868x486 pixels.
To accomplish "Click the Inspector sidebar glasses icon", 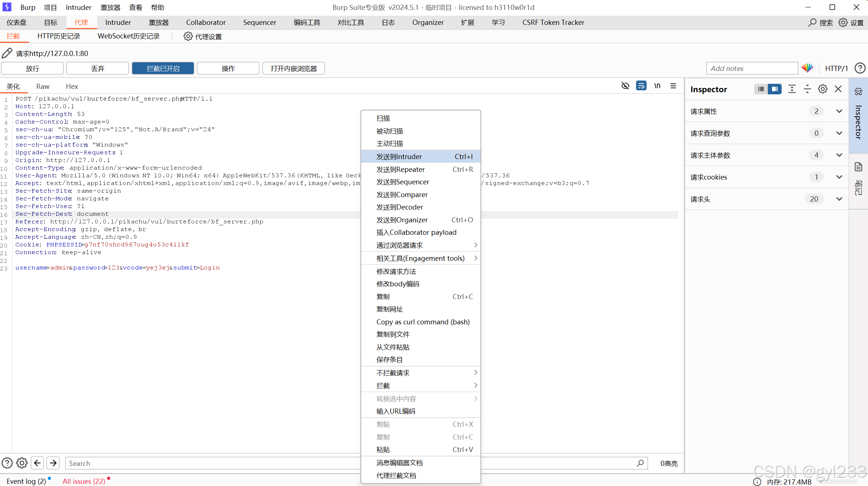I will click(x=858, y=91).
